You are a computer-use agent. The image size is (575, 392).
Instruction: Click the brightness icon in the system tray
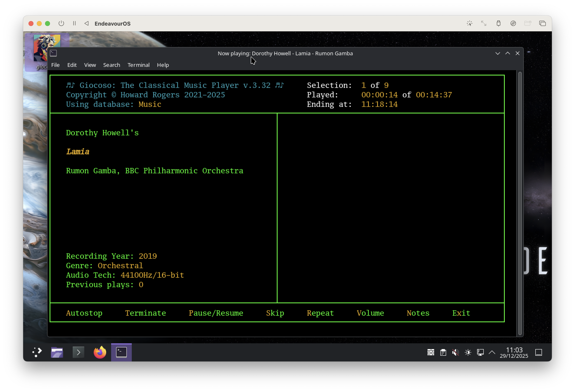(468, 352)
